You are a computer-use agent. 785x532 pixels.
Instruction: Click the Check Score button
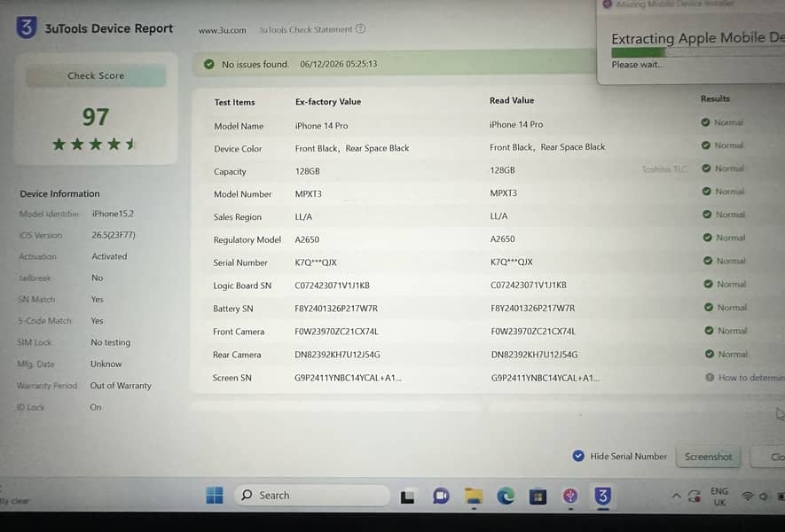[96, 75]
